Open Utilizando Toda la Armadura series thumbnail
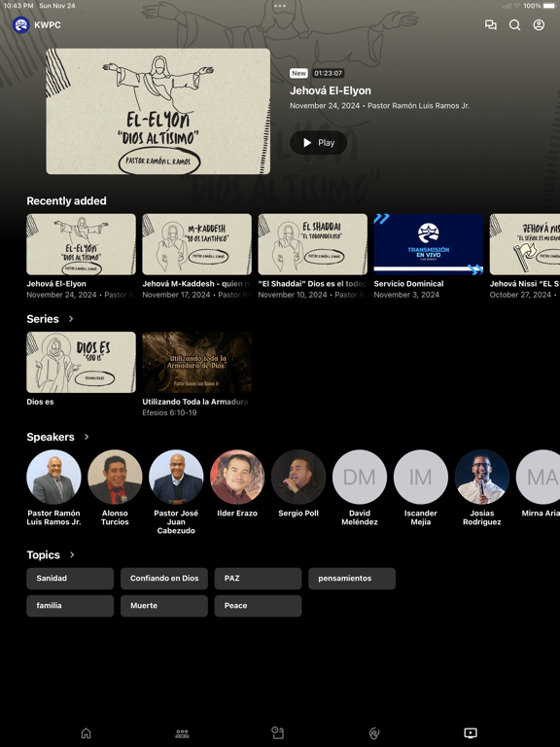Image resolution: width=560 pixels, height=747 pixels. 196,362
